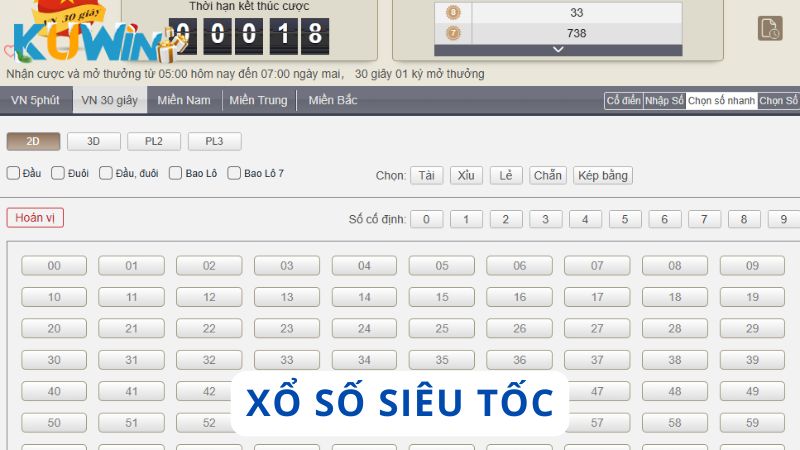Pick number 27 in the grid

click(x=597, y=328)
